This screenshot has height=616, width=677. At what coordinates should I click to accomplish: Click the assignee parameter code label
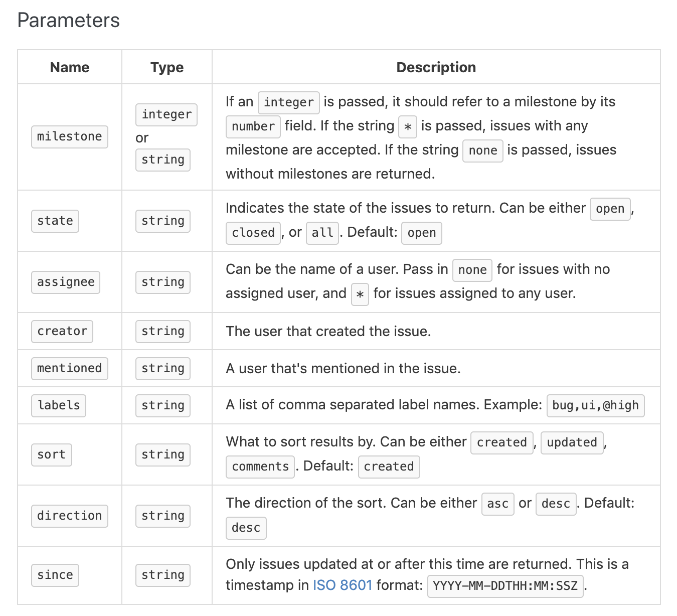(x=66, y=282)
